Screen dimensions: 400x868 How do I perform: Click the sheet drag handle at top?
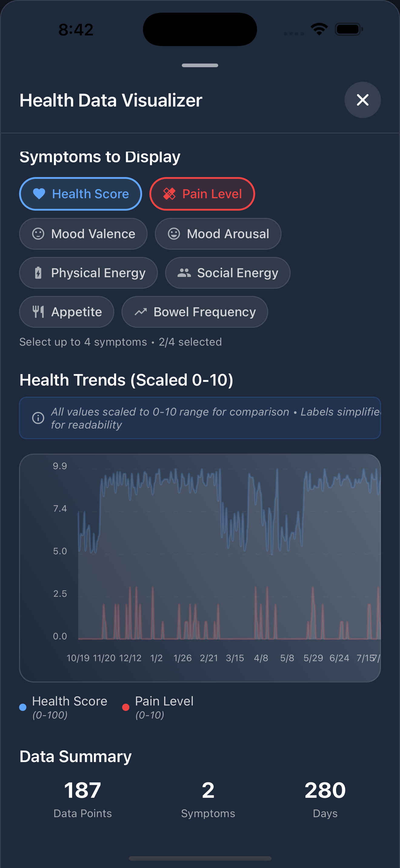[200, 65]
